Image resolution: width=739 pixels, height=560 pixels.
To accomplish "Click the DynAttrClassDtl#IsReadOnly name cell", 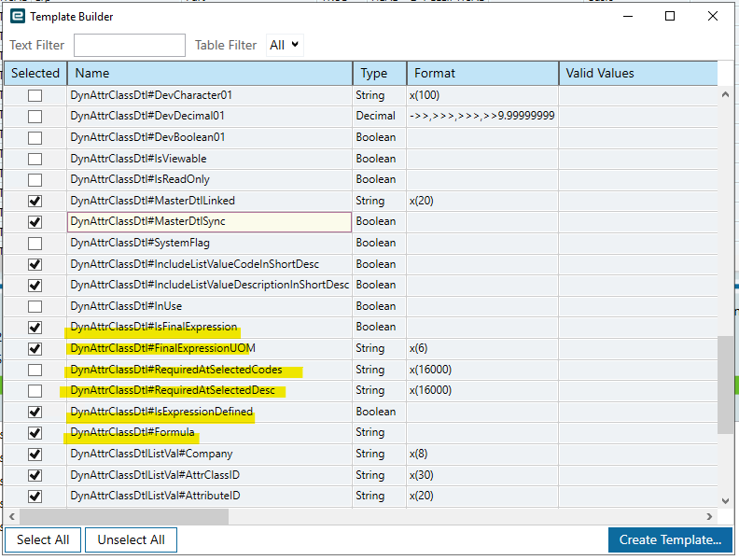I will [210, 179].
